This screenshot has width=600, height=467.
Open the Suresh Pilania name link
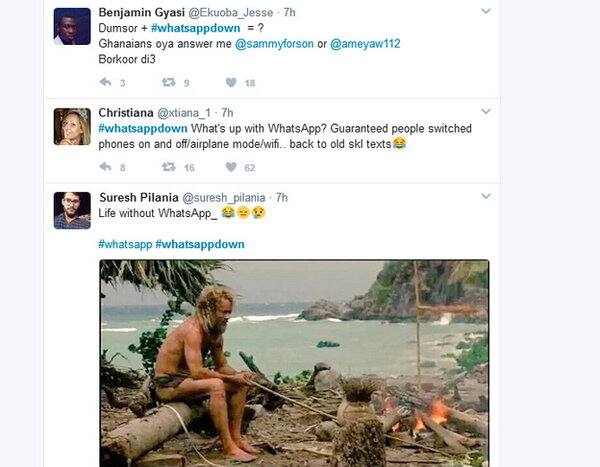tap(139, 198)
